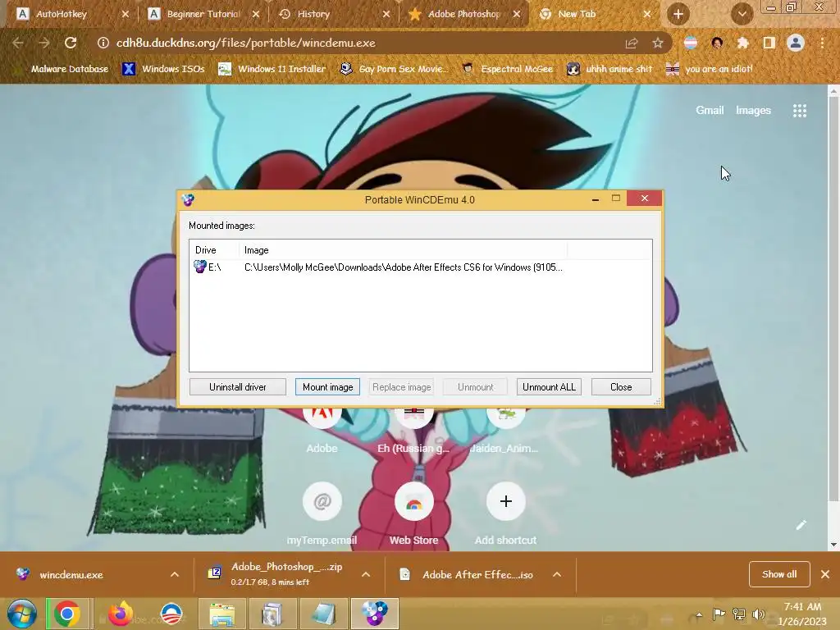Click the Drive column header
This screenshot has width=840, height=630.
pyautogui.click(x=214, y=249)
